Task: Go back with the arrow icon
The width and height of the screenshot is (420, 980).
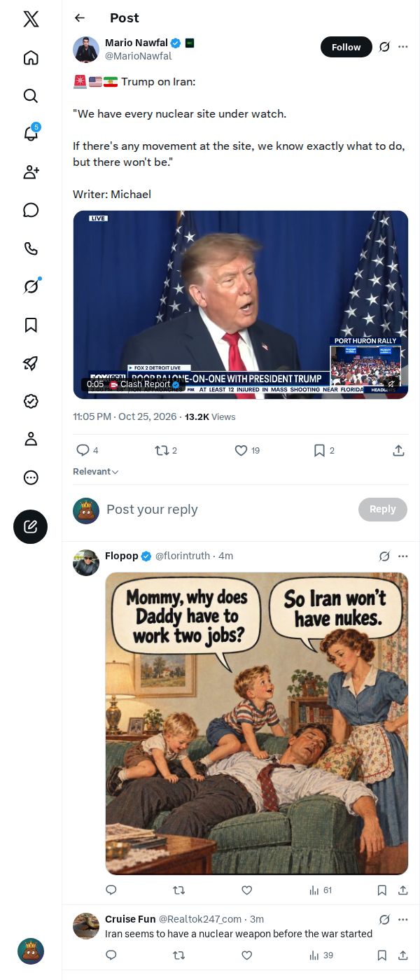Action: point(80,18)
